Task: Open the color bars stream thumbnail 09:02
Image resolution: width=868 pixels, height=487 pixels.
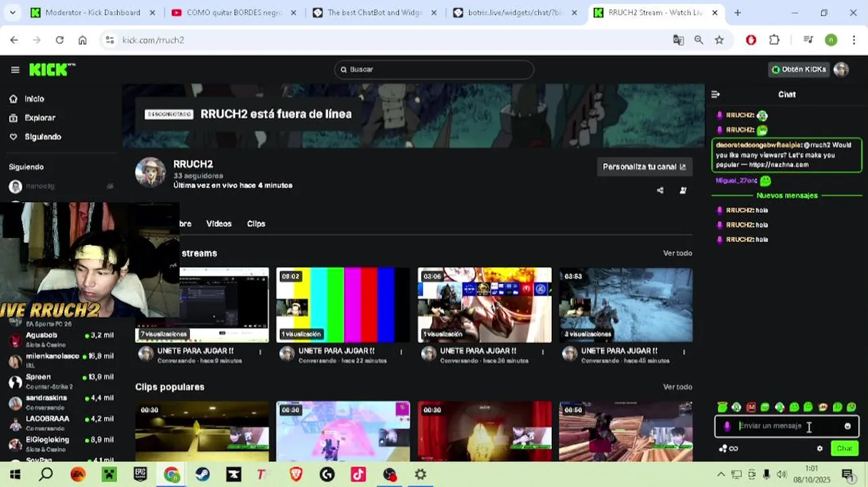Action: tap(343, 305)
